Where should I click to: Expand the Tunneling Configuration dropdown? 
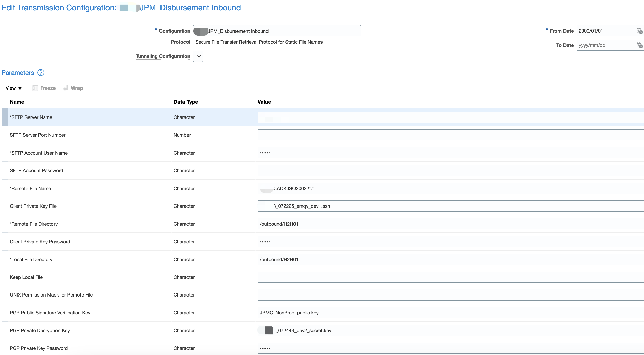click(x=198, y=56)
